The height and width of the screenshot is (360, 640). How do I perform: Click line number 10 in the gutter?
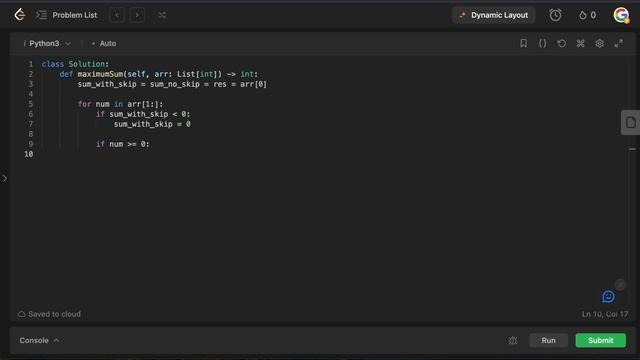pyautogui.click(x=29, y=154)
